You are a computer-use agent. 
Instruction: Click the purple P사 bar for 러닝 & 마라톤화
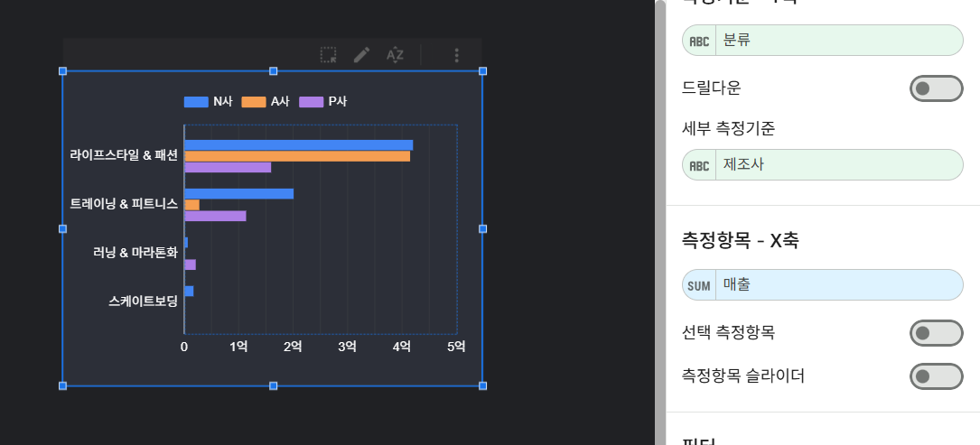(190, 265)
